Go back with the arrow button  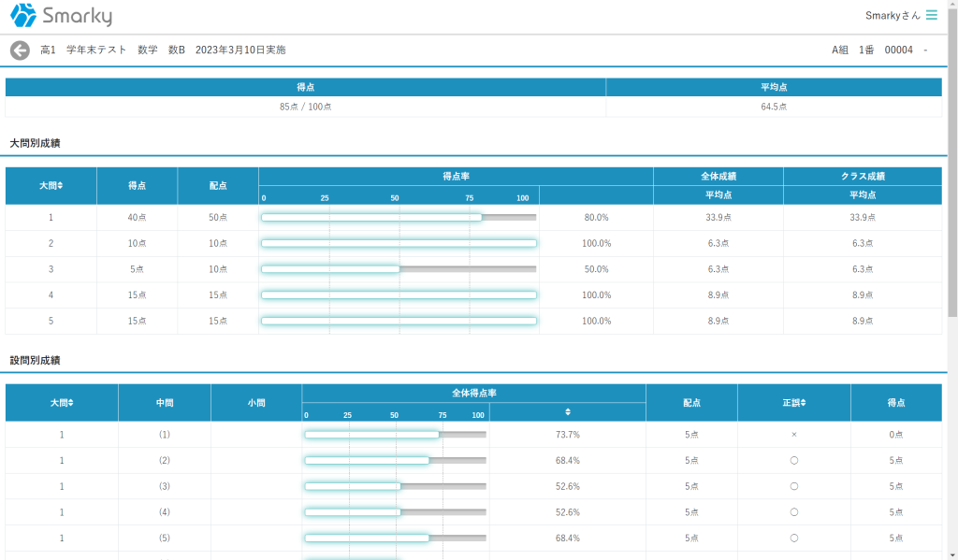21,50
